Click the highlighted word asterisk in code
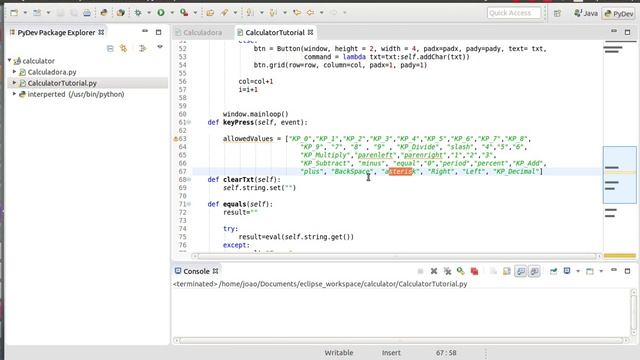 (x=400, y=171)
